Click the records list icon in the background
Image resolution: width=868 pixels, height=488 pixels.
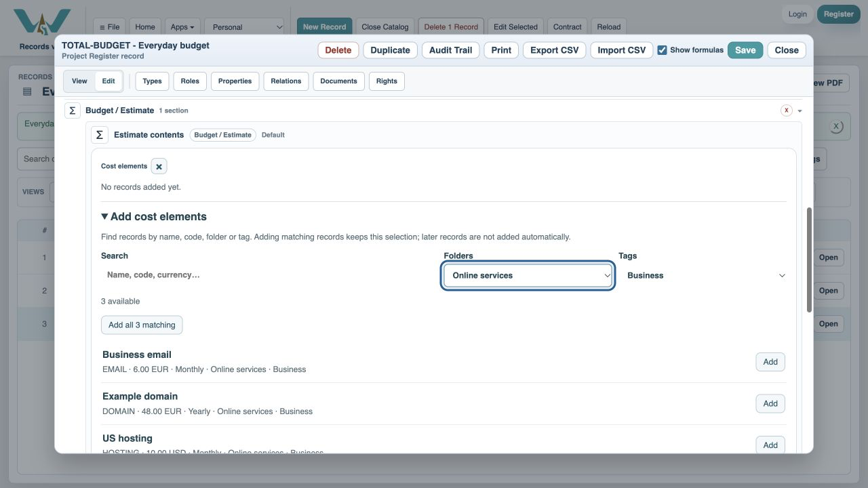point(27,91)
